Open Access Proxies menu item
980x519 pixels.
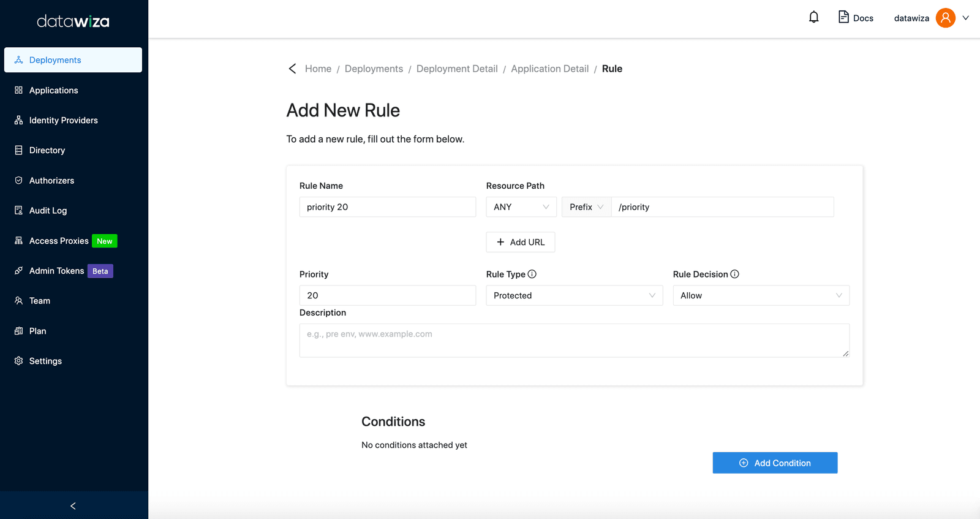pyautogui.click(x=73, y=241)
